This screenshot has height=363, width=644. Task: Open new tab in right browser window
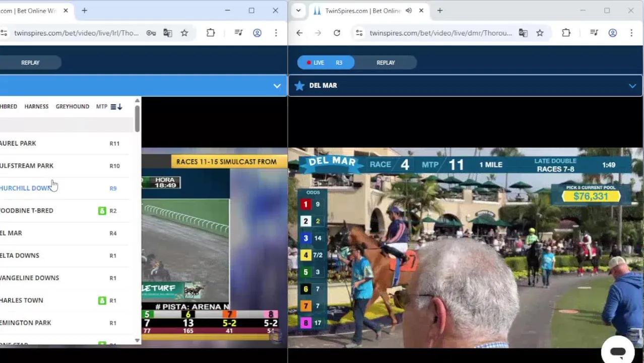(x=439, y=11)
